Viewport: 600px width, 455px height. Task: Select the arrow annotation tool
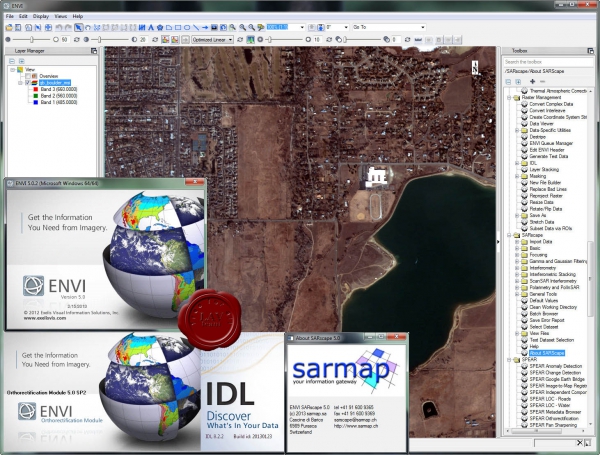(x=205, y=27)
